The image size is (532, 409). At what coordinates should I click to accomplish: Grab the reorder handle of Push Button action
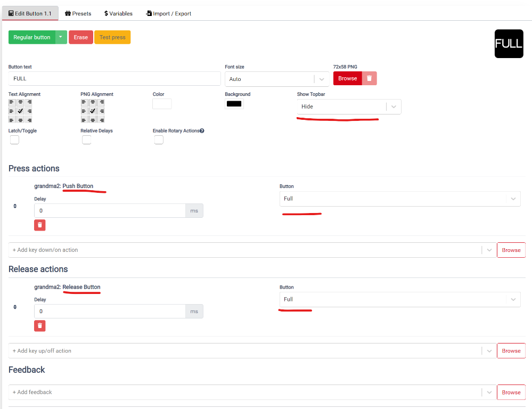(15, 206)
